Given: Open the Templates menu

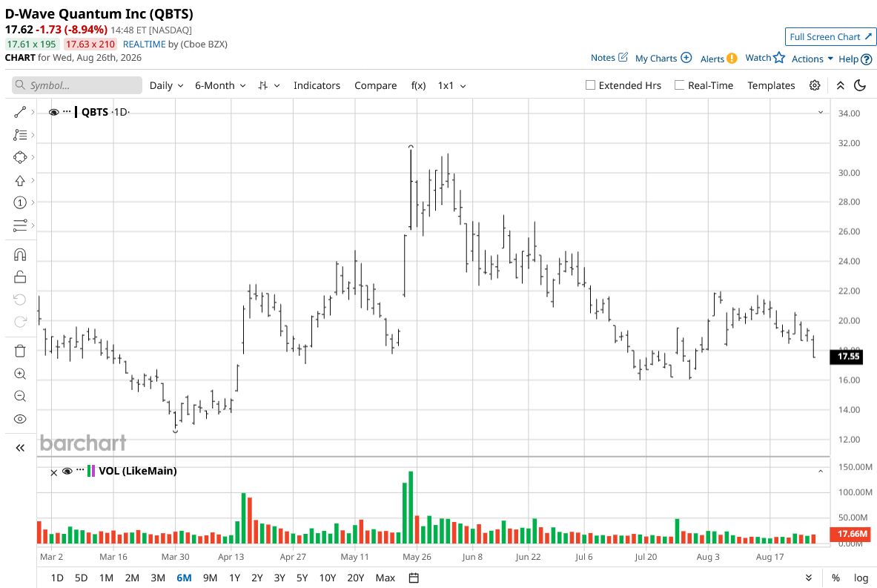Looking at the screenshot, I should (771, 85).
